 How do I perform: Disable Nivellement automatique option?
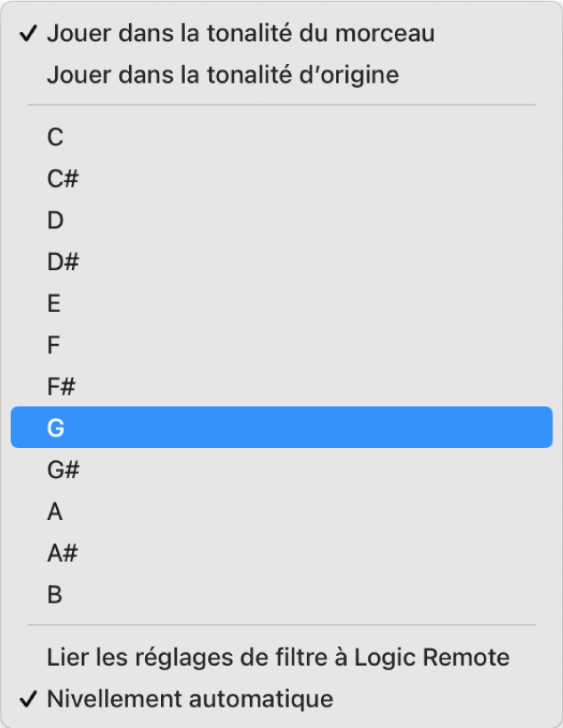tap(189, 699)
